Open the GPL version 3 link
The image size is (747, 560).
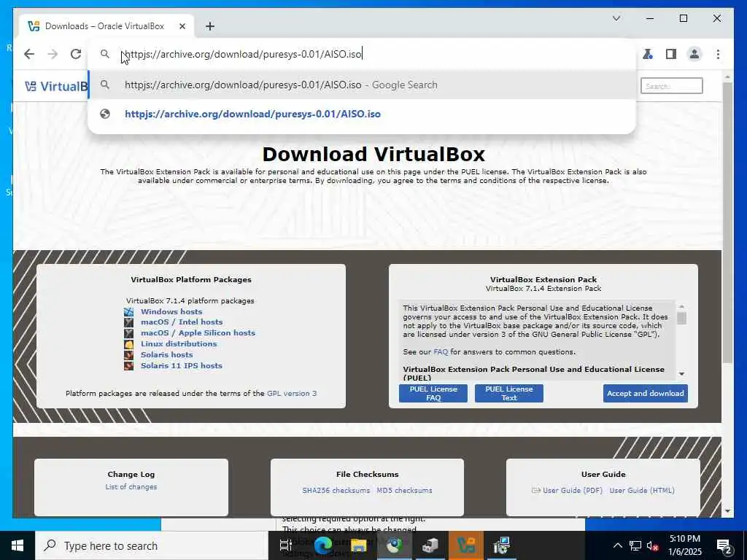click(292, 393)
